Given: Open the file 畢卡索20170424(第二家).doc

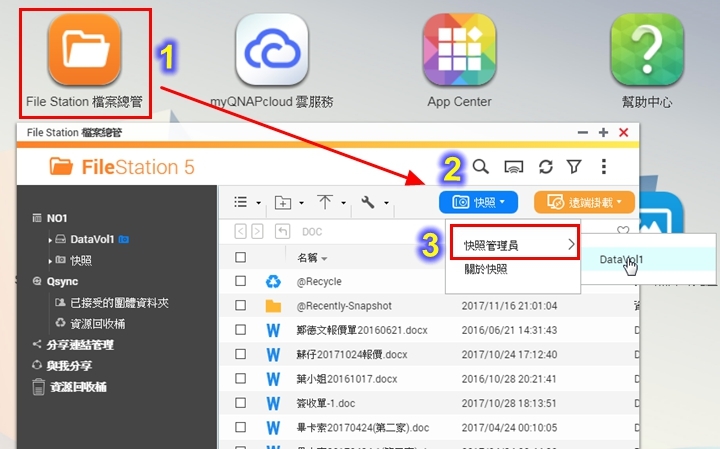Looking at the screenshot, I should point(363,427).
